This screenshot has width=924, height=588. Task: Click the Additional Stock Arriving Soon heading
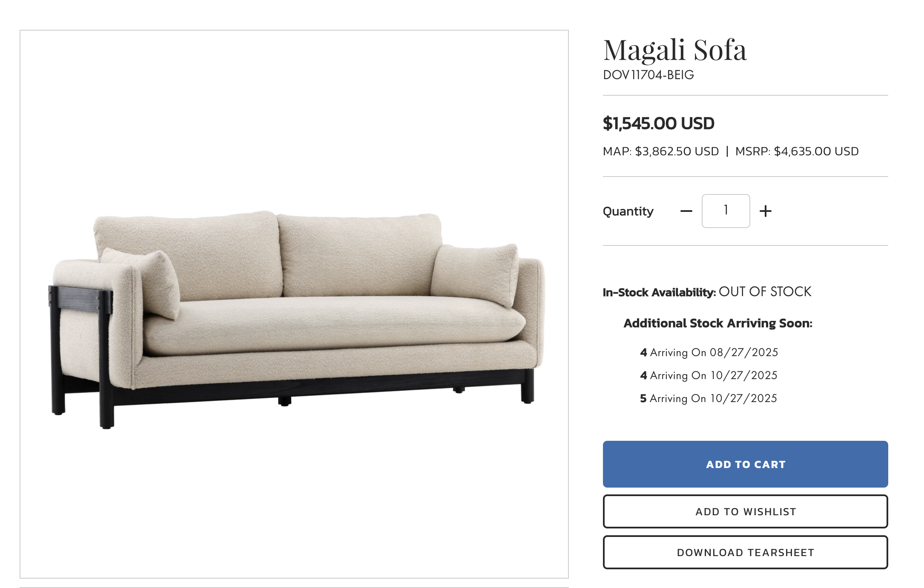click(718, 323)
